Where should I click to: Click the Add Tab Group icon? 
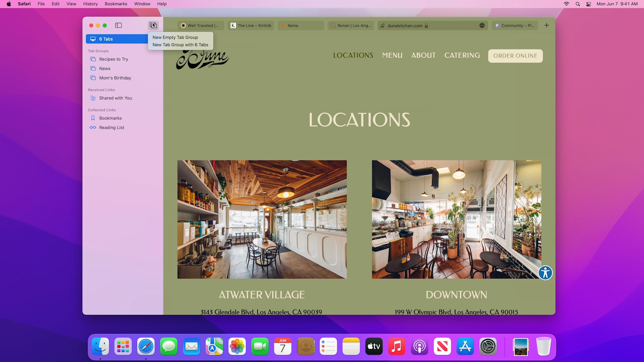(x=153, y=25)
